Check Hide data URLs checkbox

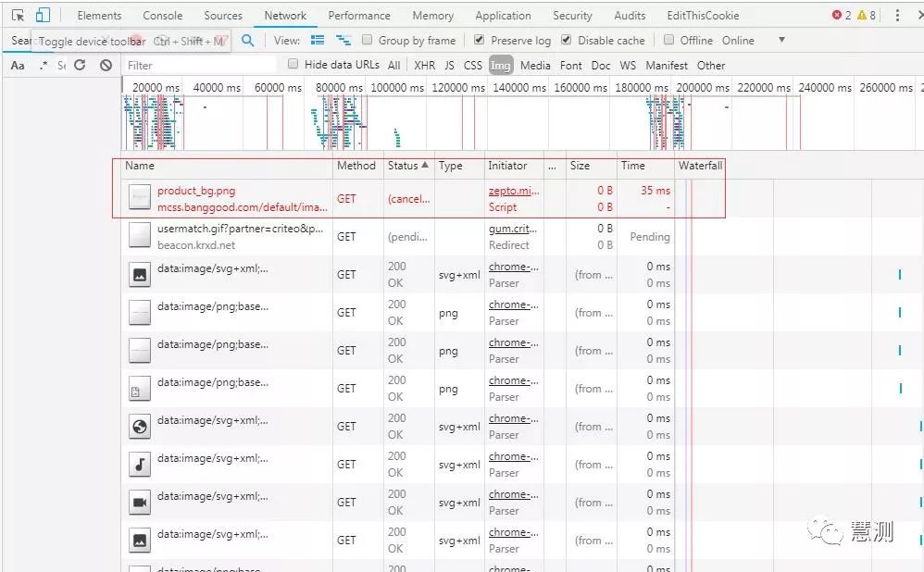click(x=293, y=64)
